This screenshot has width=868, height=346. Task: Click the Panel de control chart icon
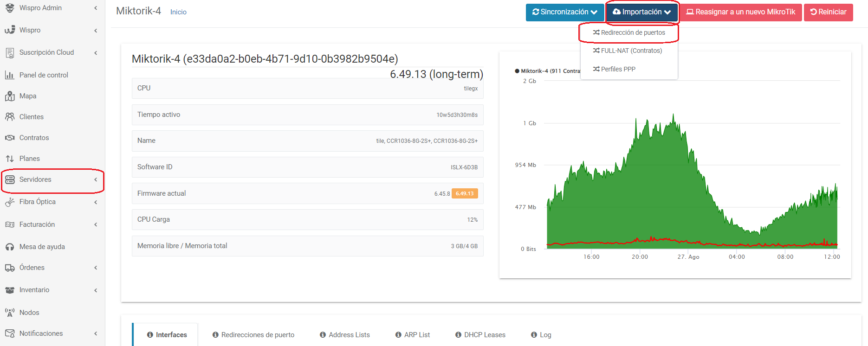pyautogui.click(x=10, y=75)
